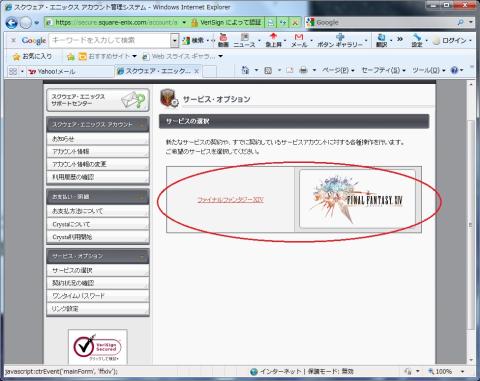Click the VeriSign Secured seal badge
480x381 pixels.
pyautogui.click(x=98, y=347)
